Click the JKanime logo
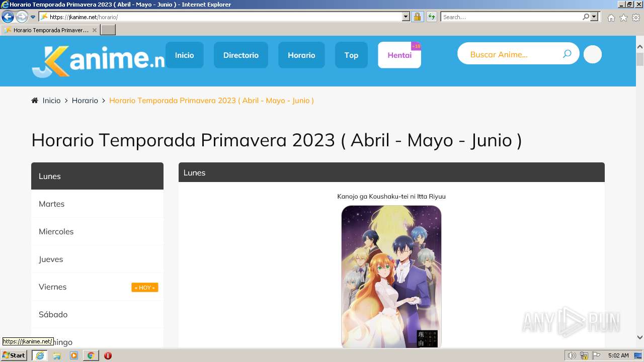The image size is (644, 362). point(98,60)
